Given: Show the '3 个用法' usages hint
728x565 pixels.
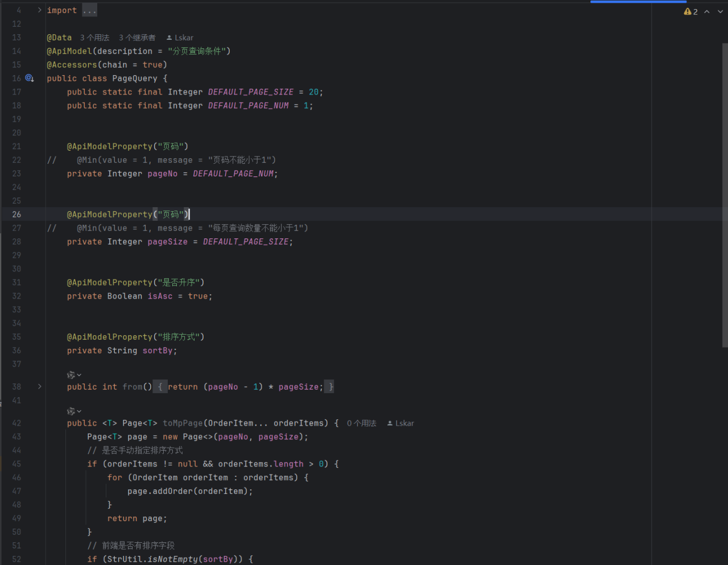Looking at the screenshot, I should coord(94,38).
